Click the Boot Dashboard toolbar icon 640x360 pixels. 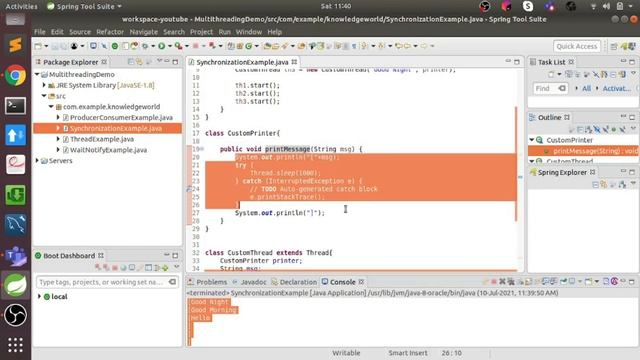tap(115, 46)
